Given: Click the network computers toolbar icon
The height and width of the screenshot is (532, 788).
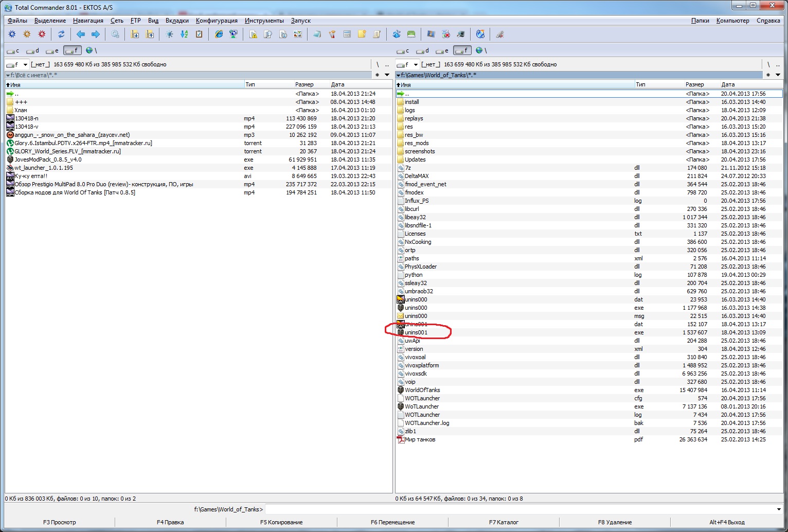Looking at the screenshot, I should (234, 34).
